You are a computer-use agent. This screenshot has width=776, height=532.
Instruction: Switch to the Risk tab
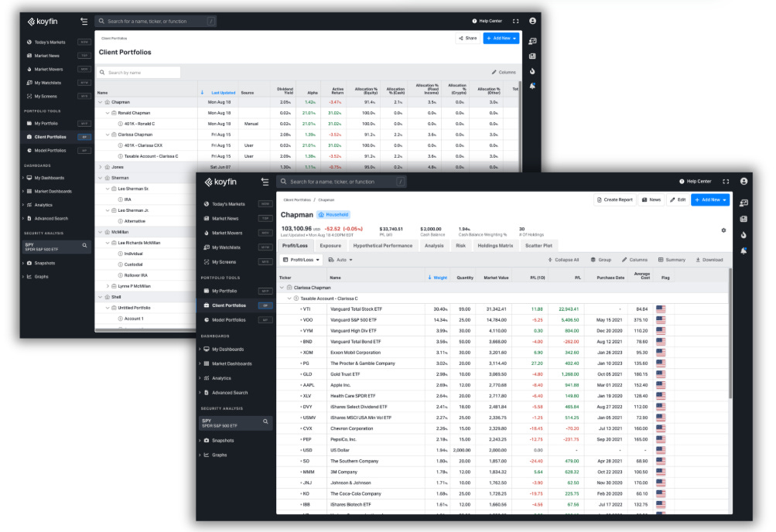461,246
